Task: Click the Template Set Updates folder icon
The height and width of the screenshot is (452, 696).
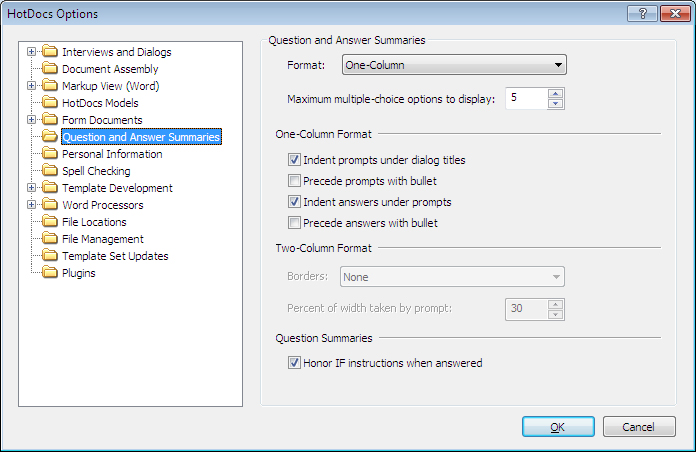Action: click(x=49, y=256)
